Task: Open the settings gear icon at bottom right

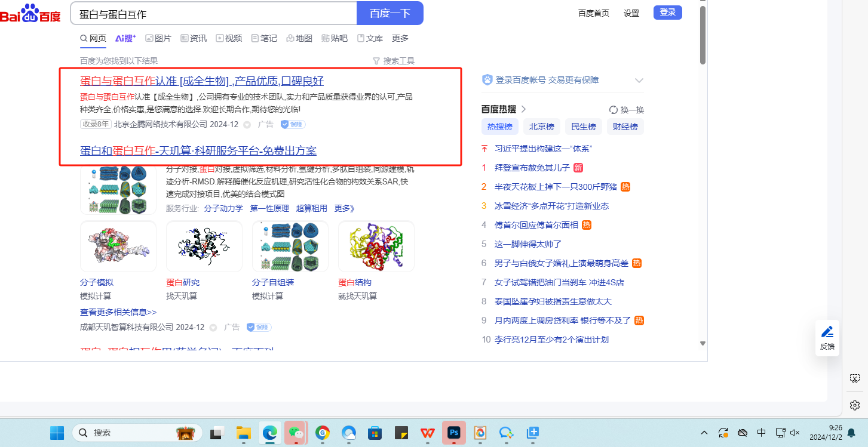Action: [x=854, y=405]
